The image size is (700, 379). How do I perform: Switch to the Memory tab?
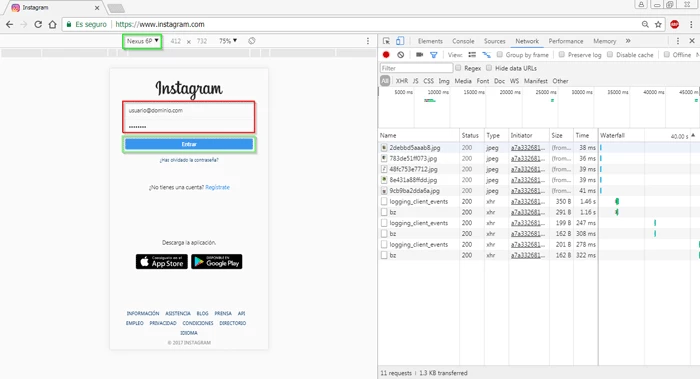pos(604,41)
